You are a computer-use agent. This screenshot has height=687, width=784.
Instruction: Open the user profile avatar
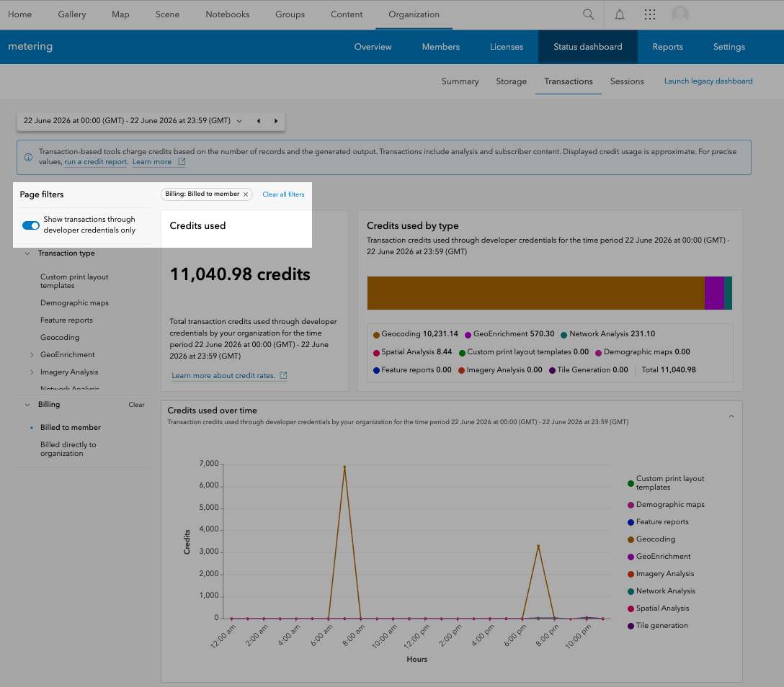pos(680,14)
